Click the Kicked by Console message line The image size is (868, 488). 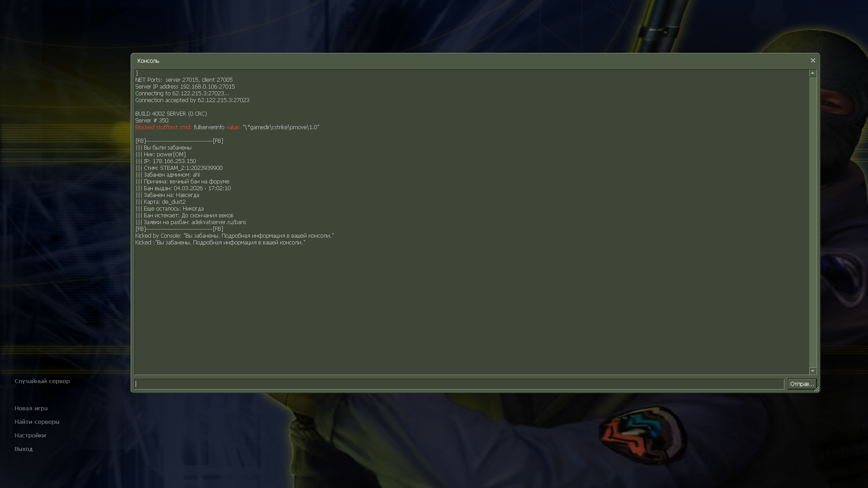[x=234, y=236]
